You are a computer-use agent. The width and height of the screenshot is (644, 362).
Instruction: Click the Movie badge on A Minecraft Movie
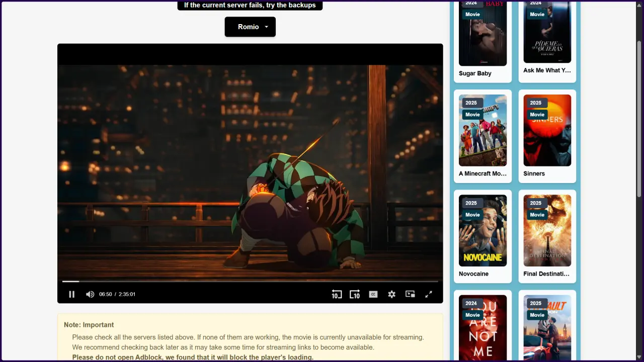tap(472, 115)
